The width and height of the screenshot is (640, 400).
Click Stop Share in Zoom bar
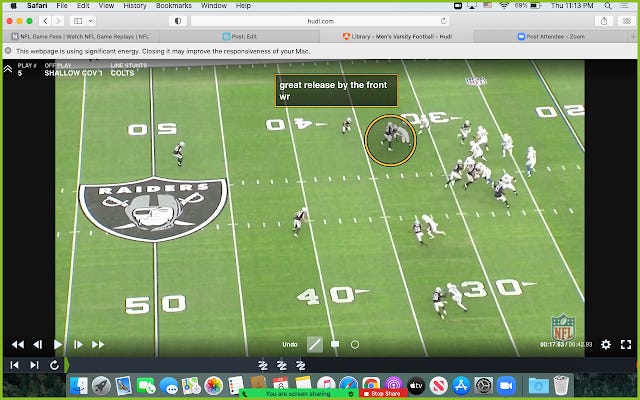382,393
